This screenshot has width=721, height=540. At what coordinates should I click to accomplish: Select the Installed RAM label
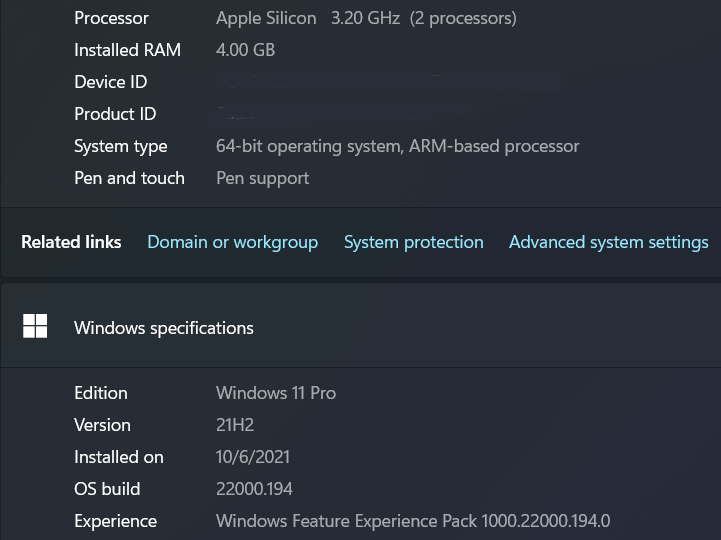(127, 50)
